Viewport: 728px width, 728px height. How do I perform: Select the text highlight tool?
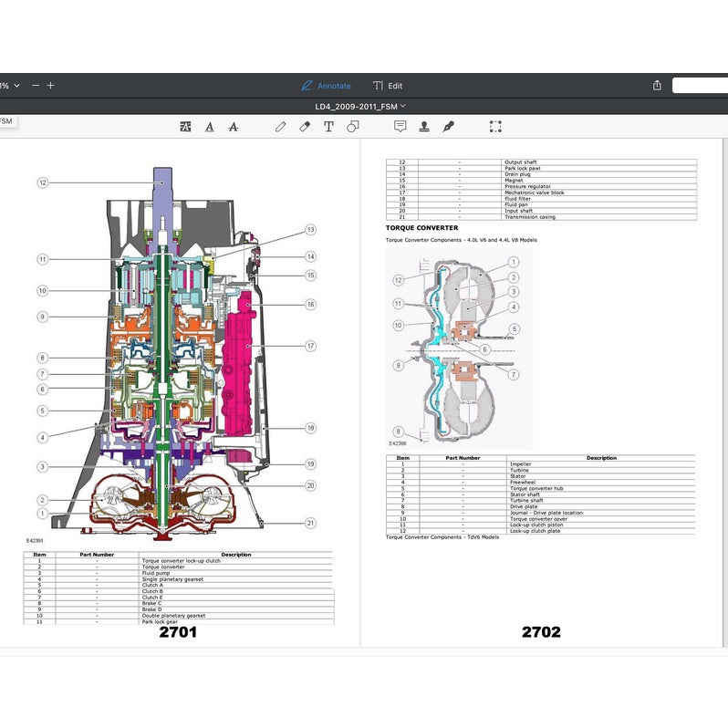pyautogui.click(x=186, y=127)
